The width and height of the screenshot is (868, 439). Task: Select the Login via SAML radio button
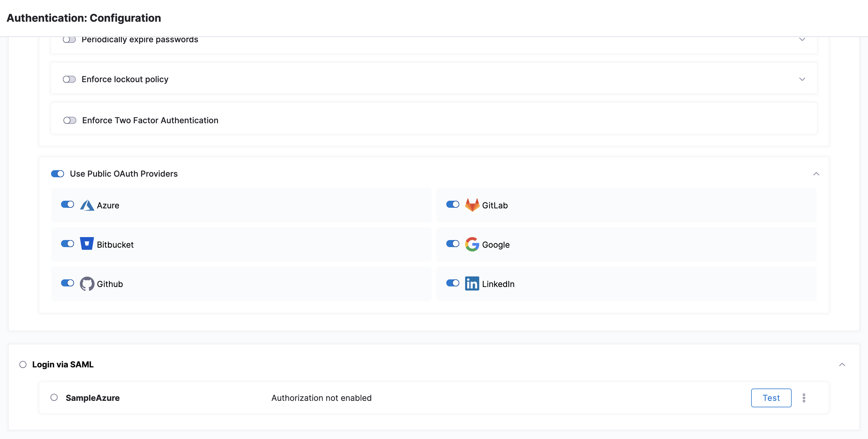(23, 364)
